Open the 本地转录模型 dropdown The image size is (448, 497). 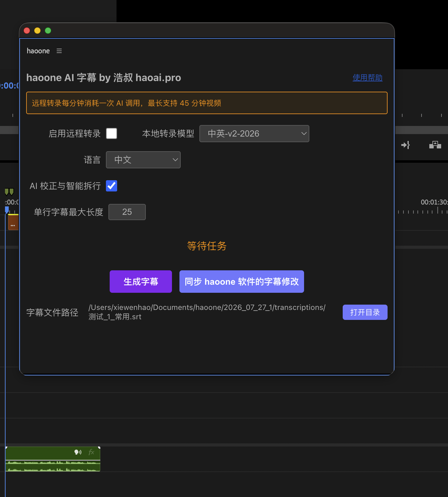point(254,133)
